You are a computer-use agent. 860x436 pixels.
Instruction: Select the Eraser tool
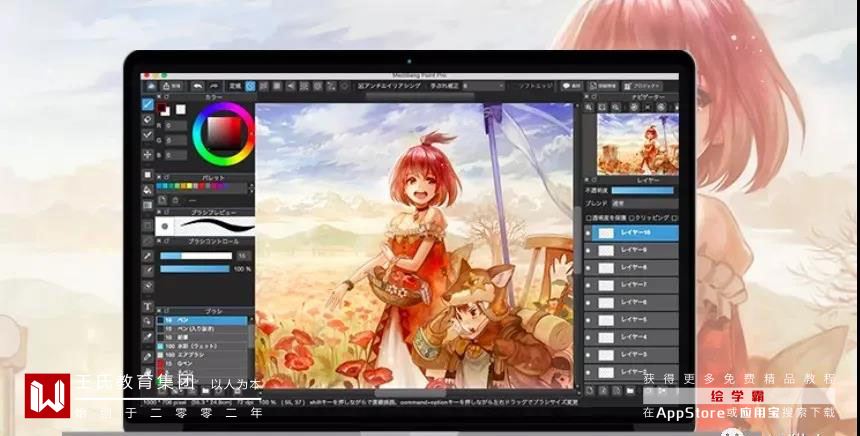coord(148,119)
